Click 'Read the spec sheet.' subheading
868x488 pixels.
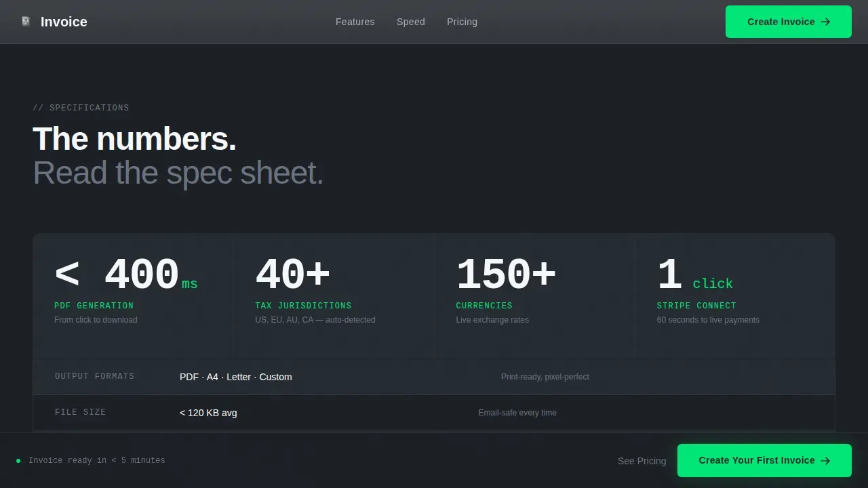pyautogui.click(x=178, y=173)
